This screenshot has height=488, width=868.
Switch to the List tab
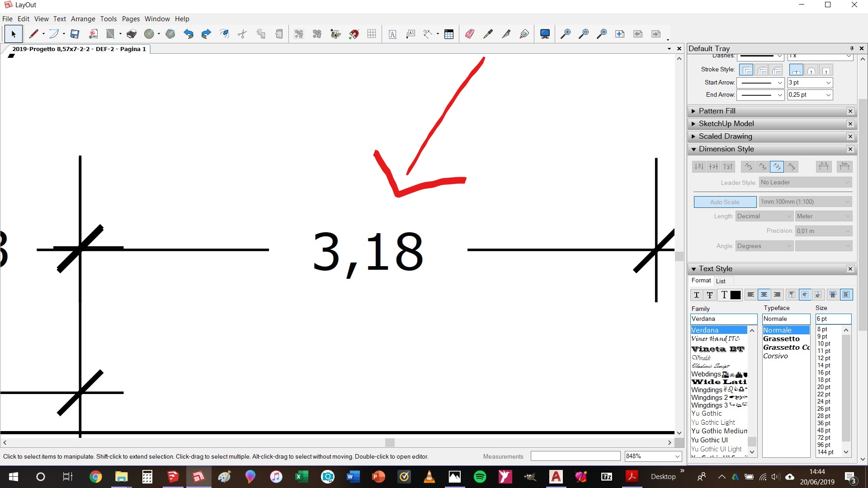(x=721, y=281)
